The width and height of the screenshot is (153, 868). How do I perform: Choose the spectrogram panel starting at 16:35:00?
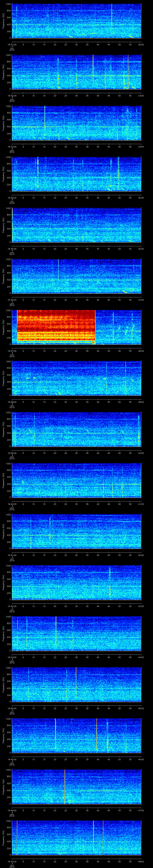76,225
